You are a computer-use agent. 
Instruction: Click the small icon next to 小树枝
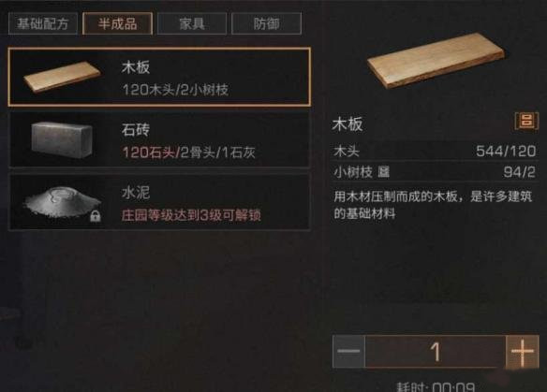point(383,172)
